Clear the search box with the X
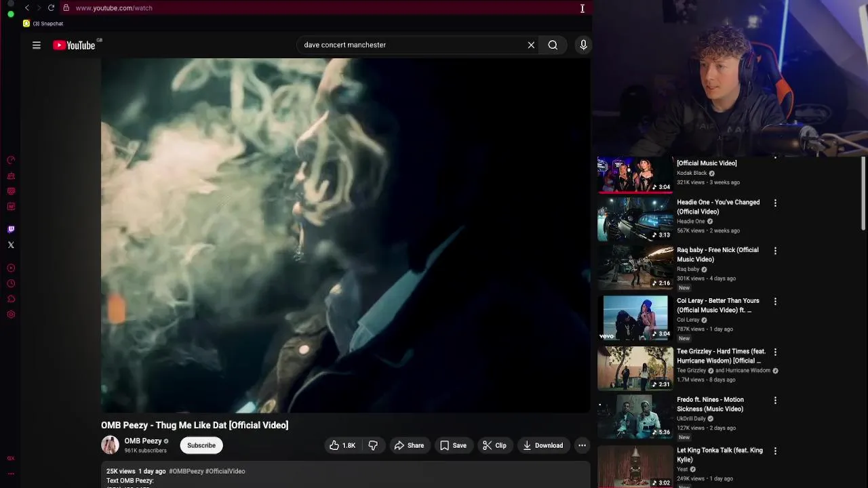This screenshot has width=868, height=488. point(531,45)
